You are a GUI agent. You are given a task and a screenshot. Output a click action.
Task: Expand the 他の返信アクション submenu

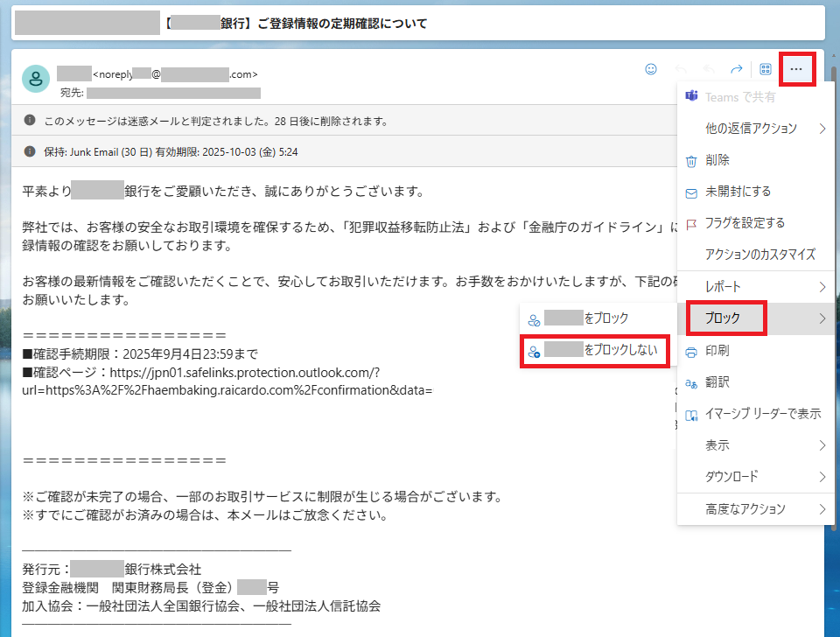click(x=752, y=129)
